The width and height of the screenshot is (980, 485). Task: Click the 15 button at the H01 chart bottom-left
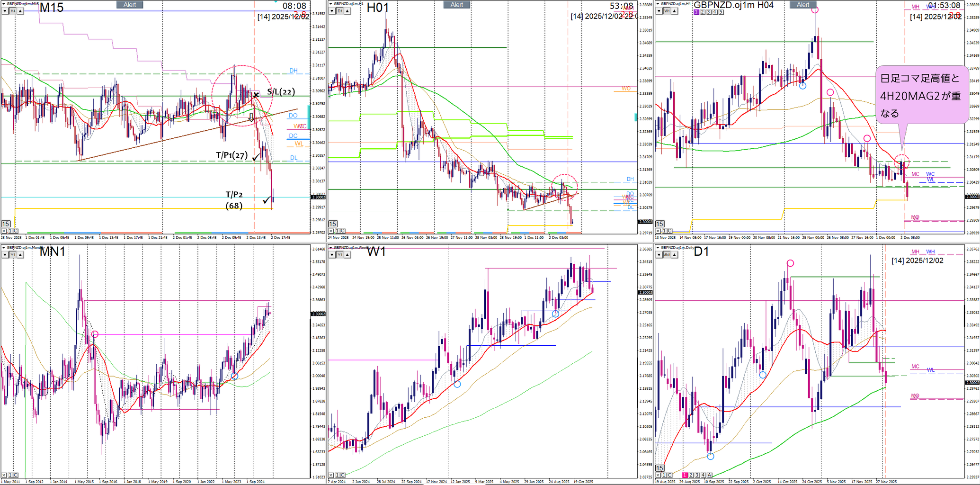point(333,224)
